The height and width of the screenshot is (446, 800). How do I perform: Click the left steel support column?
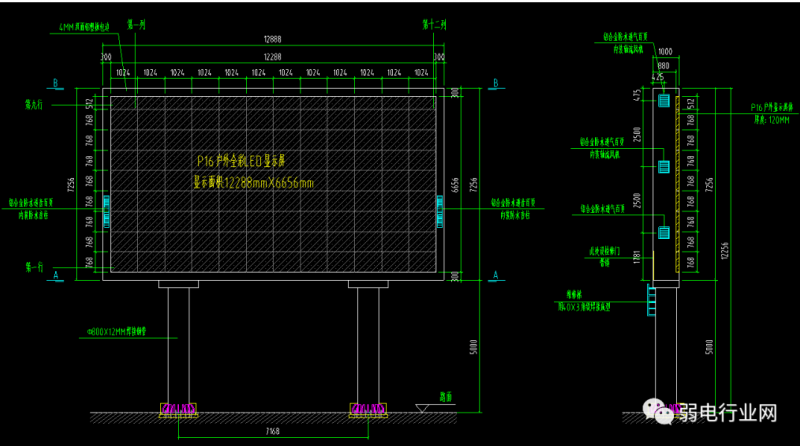(x=178, y=343)
